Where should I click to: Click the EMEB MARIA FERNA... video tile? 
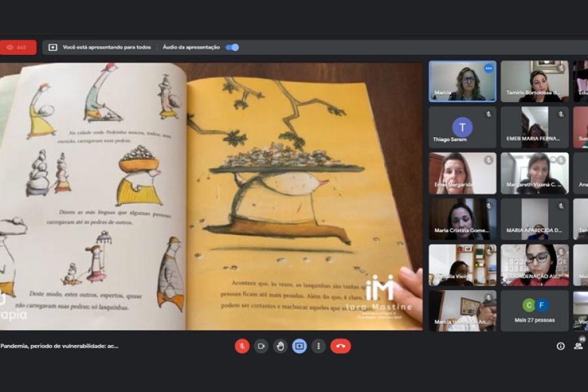pos(534,127)
